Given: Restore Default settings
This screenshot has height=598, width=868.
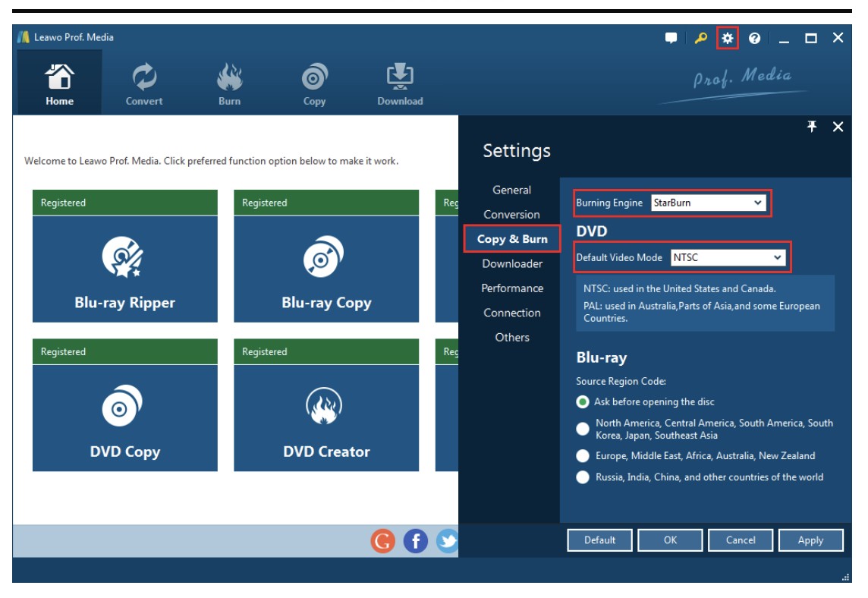Looking at the screenshot, I should click(x=600, y=540).
